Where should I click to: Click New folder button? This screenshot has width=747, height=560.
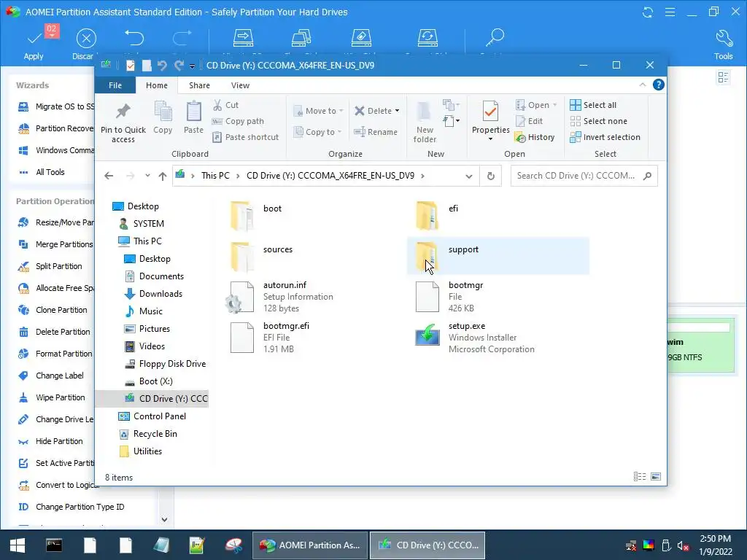click(x=425, y=122)
